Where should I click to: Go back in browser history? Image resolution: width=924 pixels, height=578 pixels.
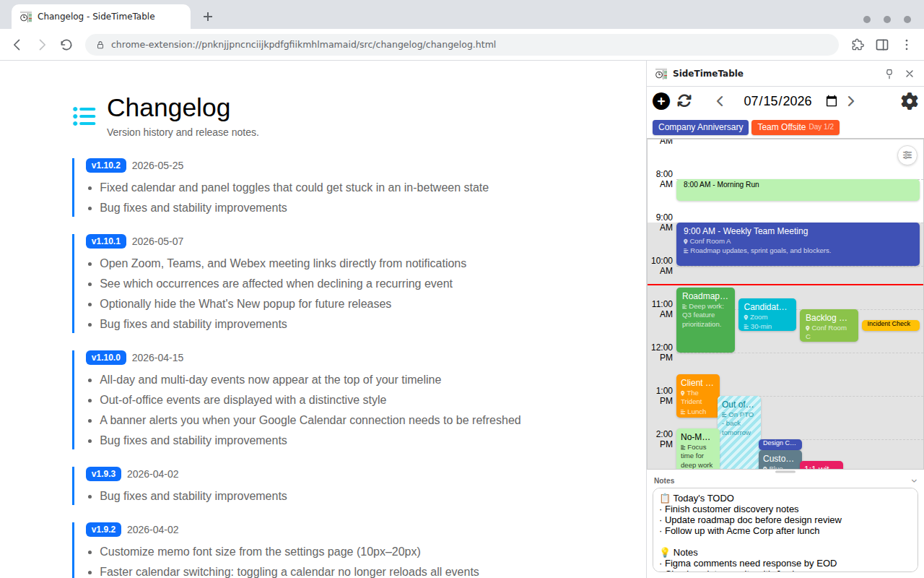click(17, 45)
